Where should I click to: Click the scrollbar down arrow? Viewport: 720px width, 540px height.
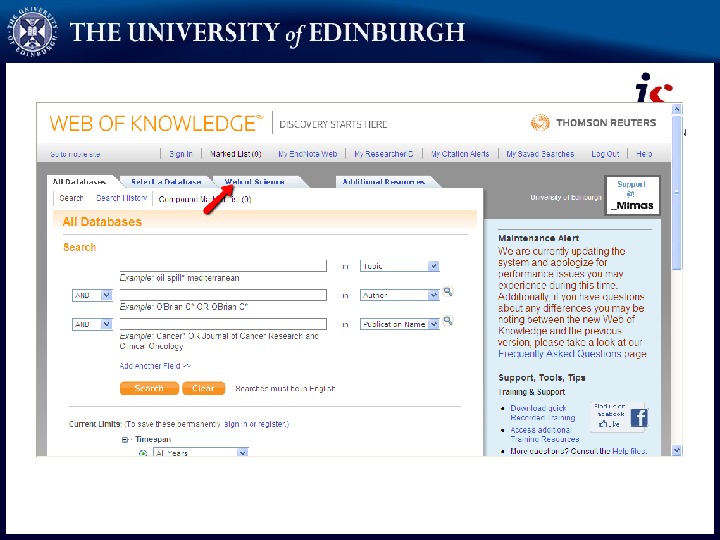[x=676, y=450]
